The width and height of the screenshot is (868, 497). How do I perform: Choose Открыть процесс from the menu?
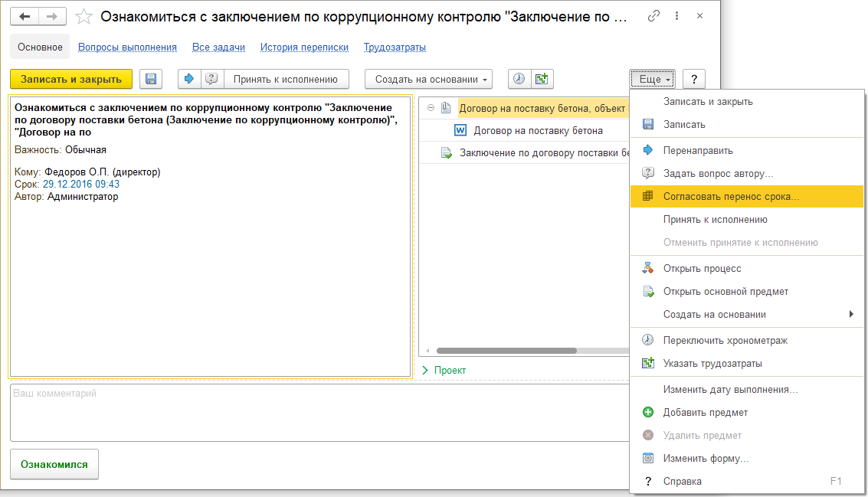click(702, 269)
